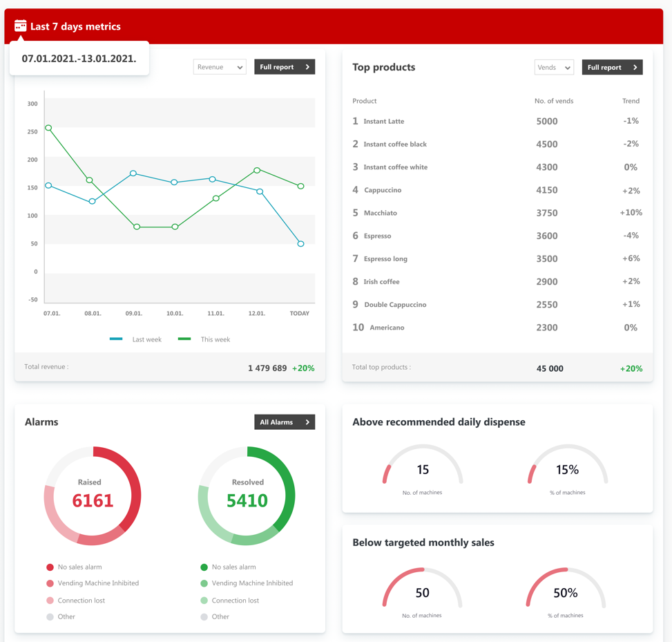Click the chevron arrow on the All Alarms button

pos(309,422)
